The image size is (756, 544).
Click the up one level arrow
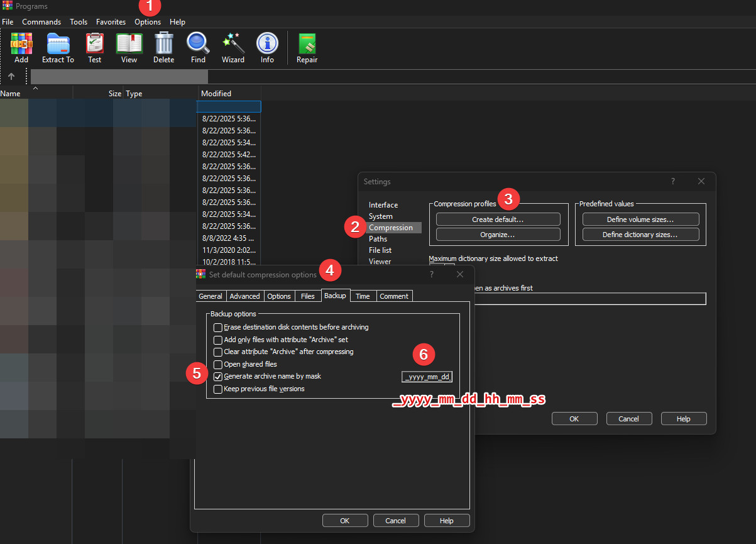click(11, 77)
